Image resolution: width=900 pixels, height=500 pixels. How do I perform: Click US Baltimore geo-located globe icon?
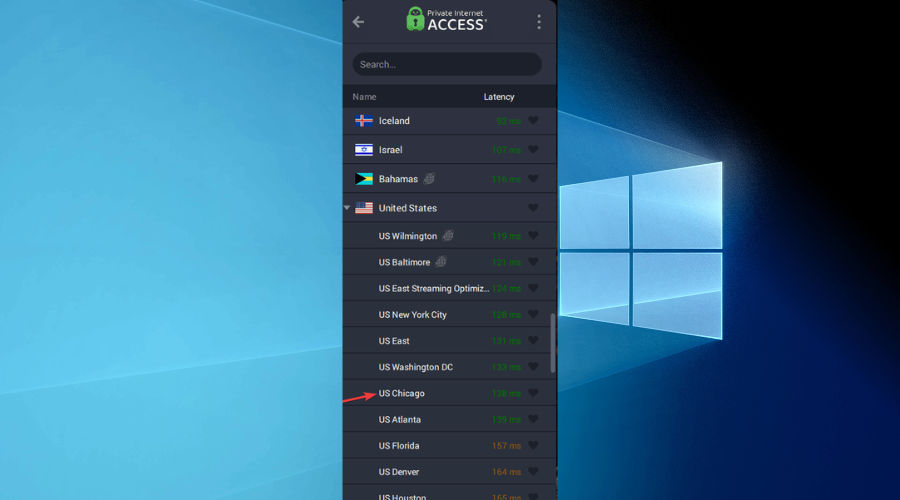pyautogui.click(x=440, y=262)
